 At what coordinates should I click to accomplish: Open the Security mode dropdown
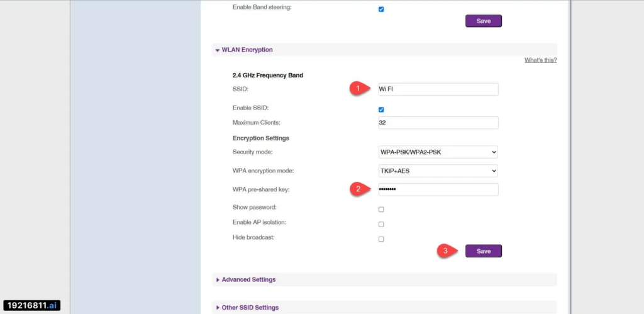point(438,152)
